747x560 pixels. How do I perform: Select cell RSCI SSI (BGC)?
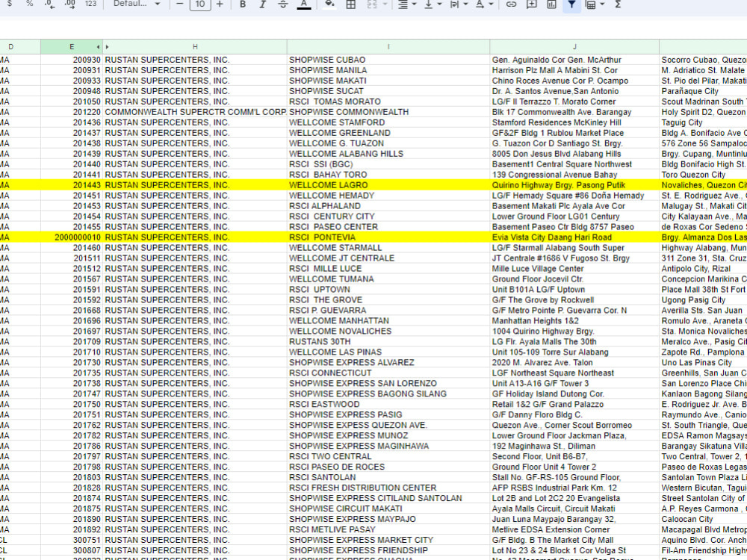[388, 164]
